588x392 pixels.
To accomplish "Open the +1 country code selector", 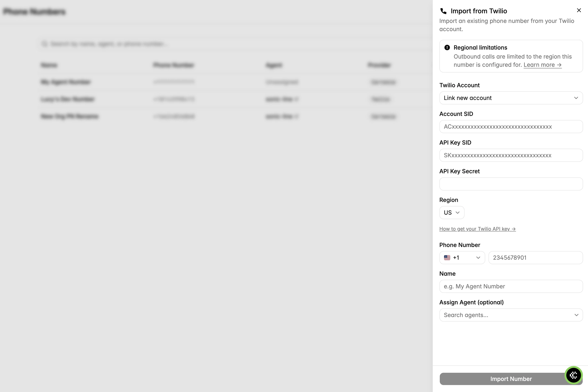I will [462, 257].
